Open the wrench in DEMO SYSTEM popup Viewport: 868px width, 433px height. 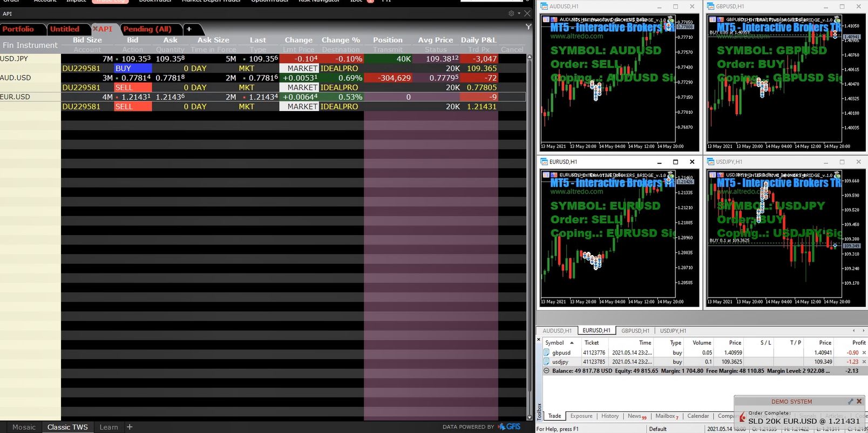pos(851,402)
